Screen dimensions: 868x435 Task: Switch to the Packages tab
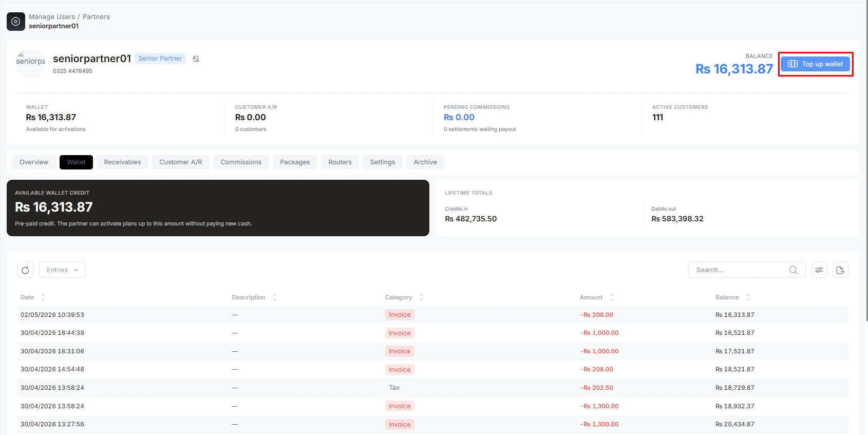click(x=295, y=162)
